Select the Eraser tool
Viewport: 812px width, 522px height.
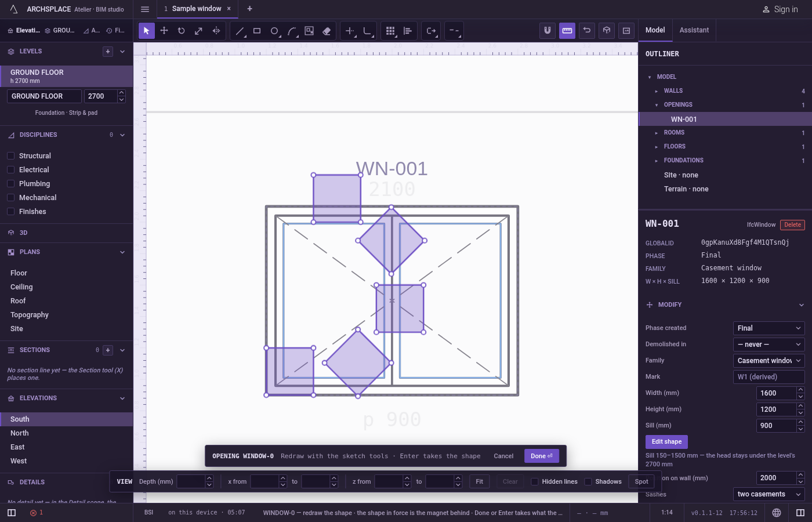click(327, 31)
